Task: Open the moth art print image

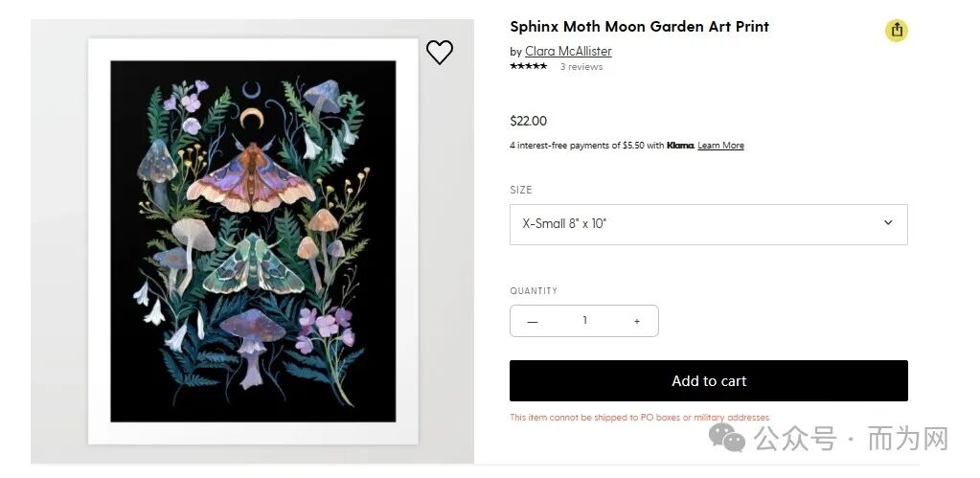Action: pos(253,241)
